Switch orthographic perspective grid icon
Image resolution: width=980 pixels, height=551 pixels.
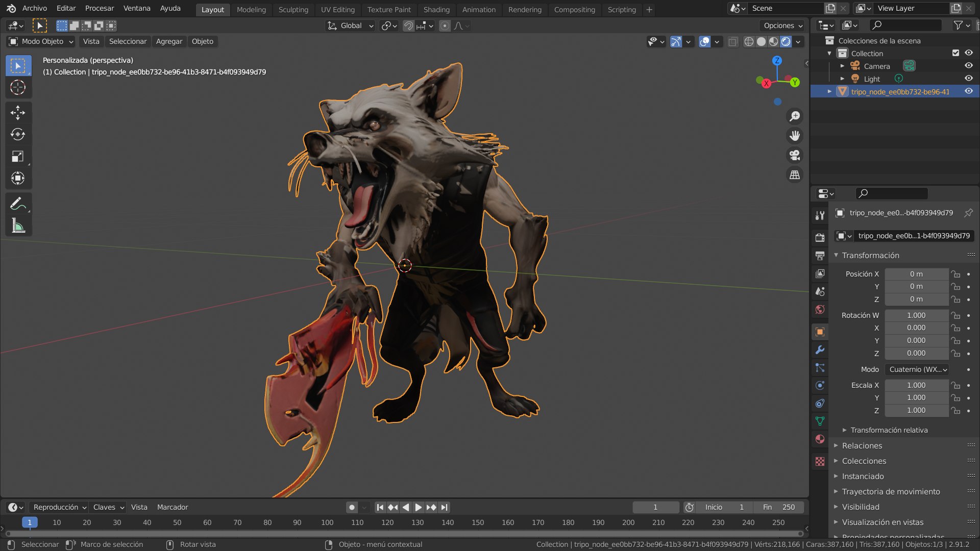coord(795,174)
